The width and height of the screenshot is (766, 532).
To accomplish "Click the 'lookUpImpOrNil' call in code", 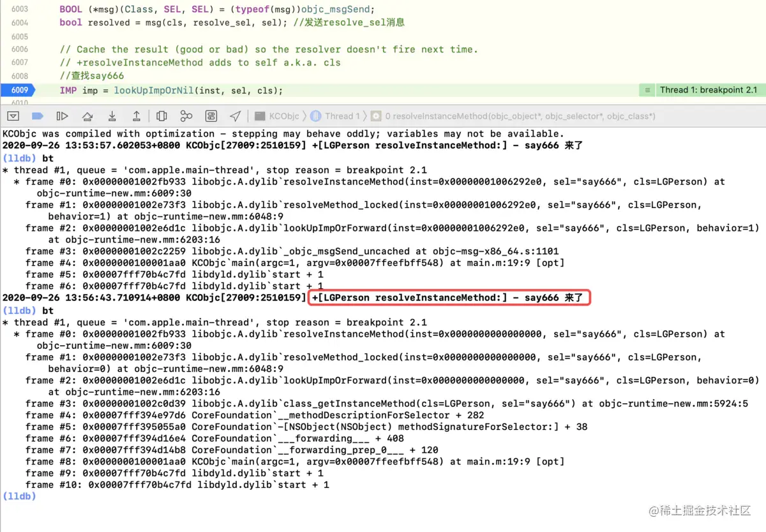I will pos(153,90).
